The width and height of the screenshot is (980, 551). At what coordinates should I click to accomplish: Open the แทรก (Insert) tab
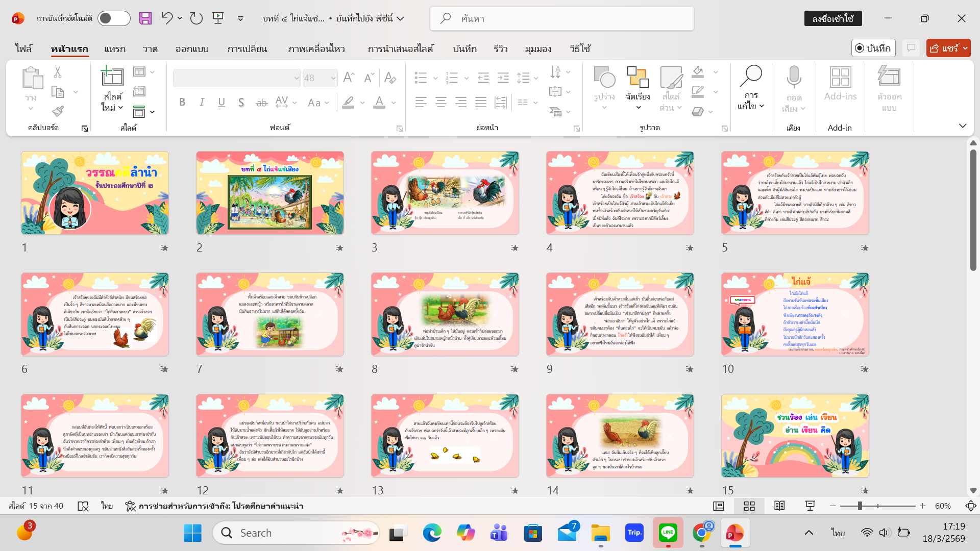(x=114, y=48)
